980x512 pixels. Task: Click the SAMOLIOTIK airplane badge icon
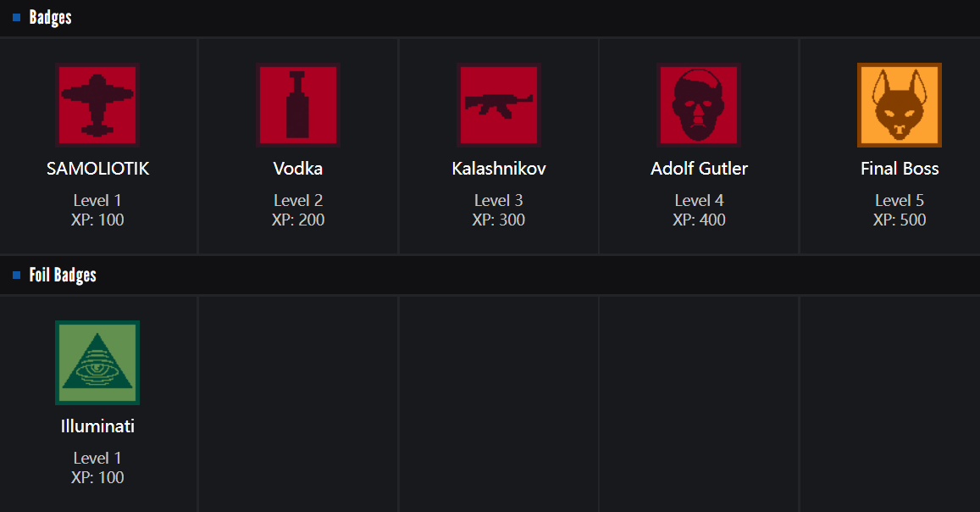pos(97,105)
